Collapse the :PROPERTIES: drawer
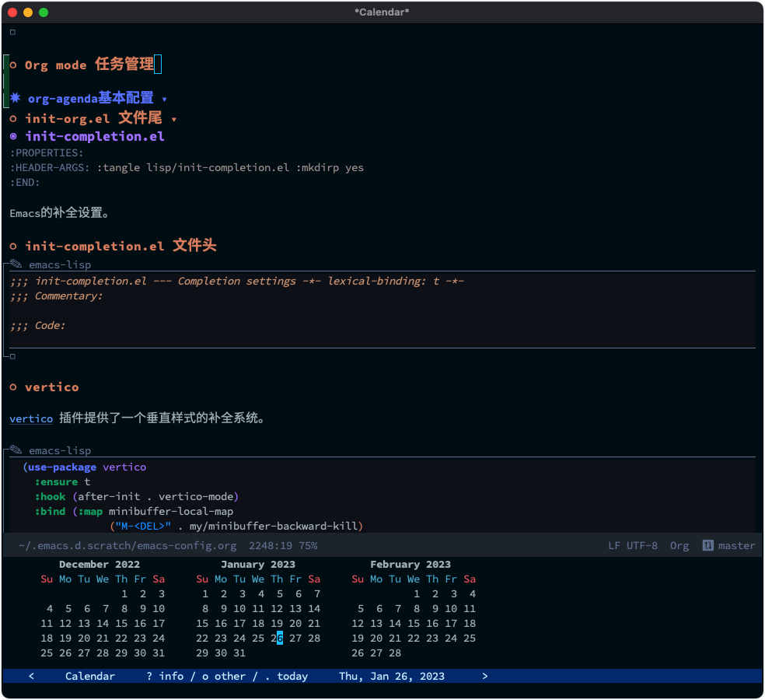765x700 pixels. (47, 152)
